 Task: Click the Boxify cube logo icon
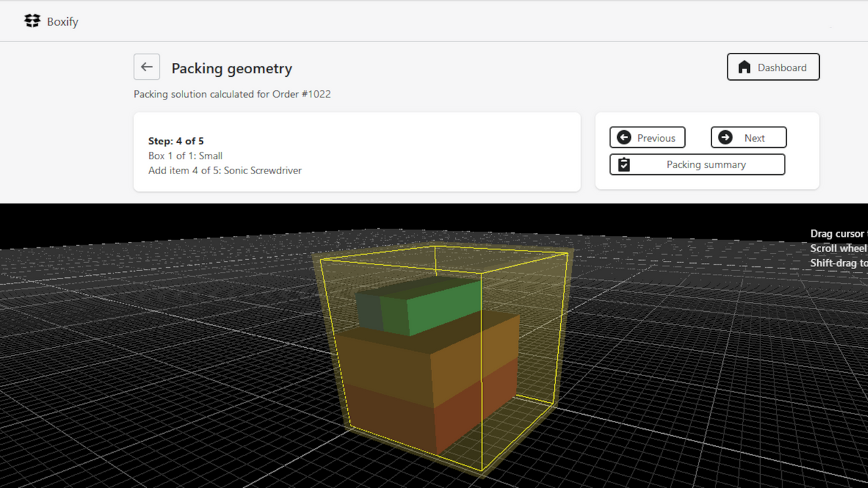tap(32, 21)
